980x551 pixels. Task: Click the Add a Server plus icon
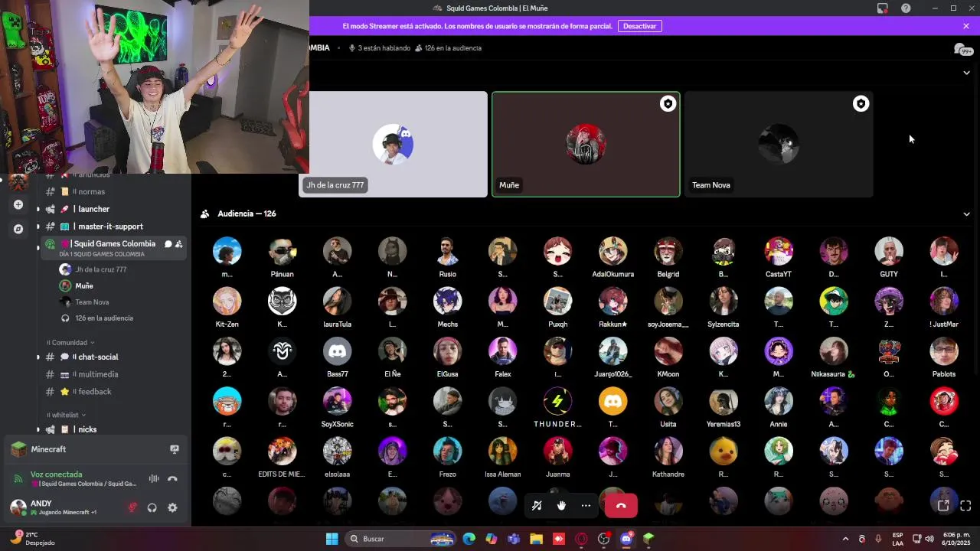(18, 205)
